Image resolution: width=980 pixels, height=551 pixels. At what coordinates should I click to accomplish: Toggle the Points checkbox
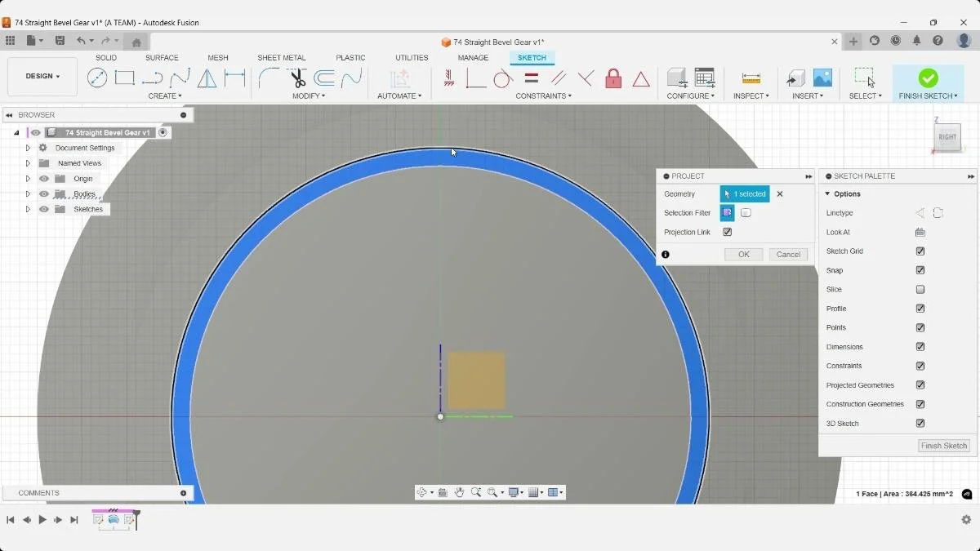(x=920, y=327)
